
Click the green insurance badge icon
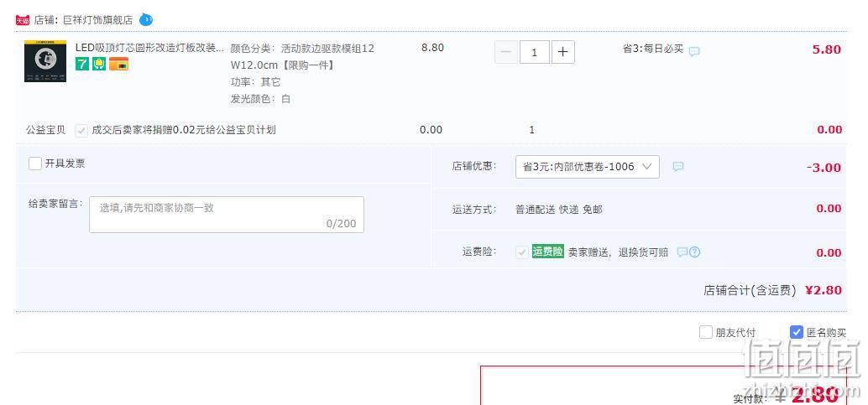pyautogui.click(x=99, y=64)
